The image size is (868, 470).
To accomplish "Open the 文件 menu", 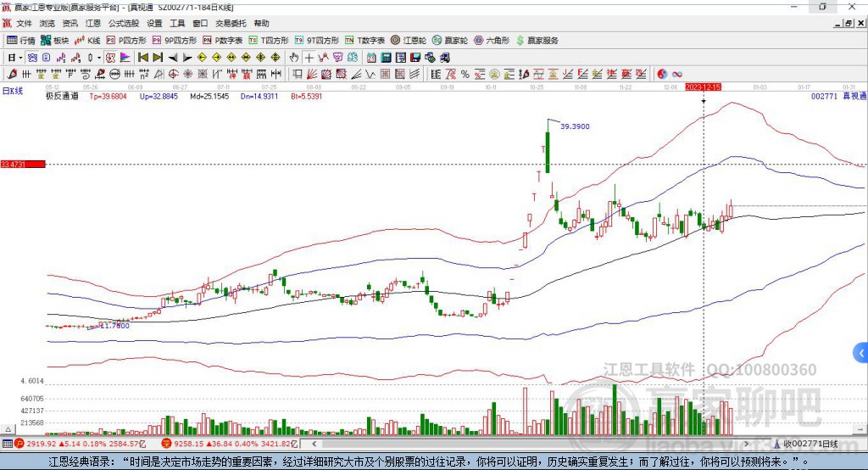I will click(24, 23).
